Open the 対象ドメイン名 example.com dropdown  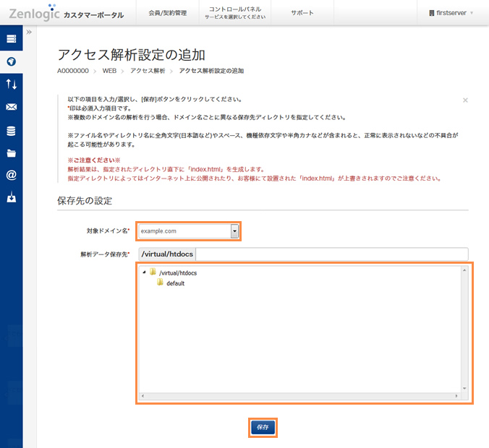234,231
